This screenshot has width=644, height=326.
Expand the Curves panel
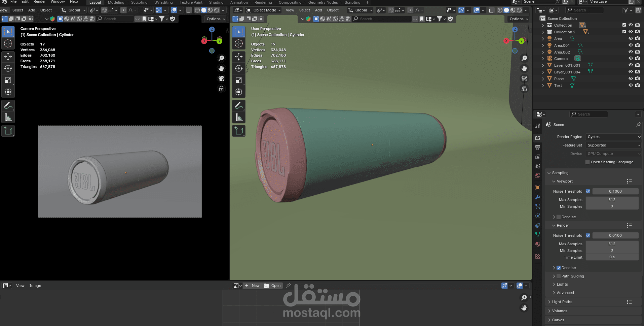click(x=558, y=320)
